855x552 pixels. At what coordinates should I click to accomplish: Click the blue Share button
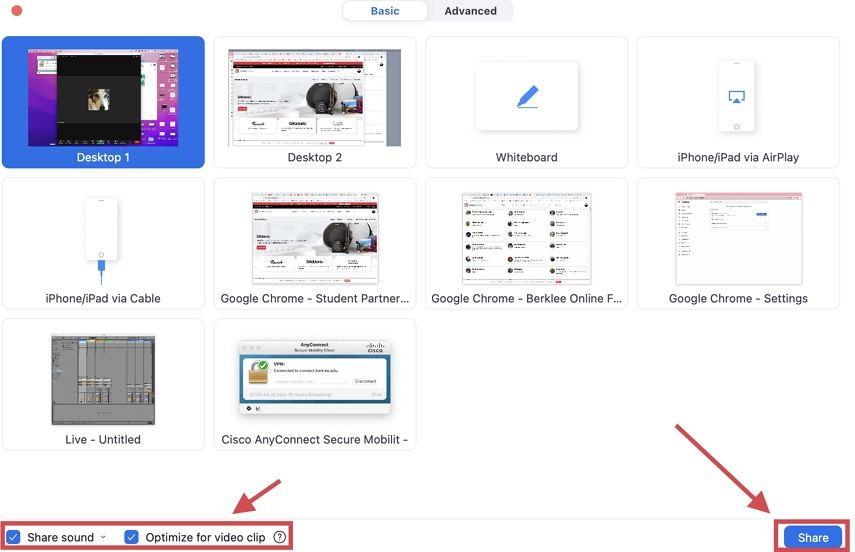pyautogui.click(x=813, y=537)
